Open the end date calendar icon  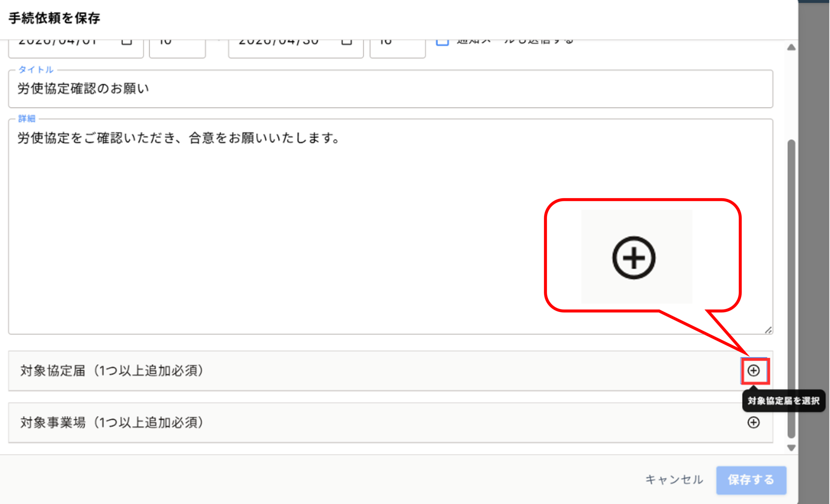click(346, 42)
